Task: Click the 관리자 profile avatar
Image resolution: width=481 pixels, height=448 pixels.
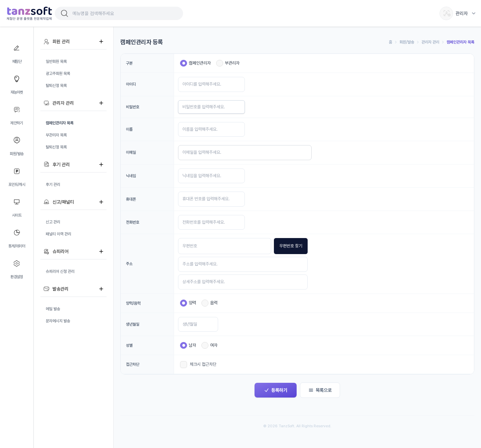Action: 446,13
